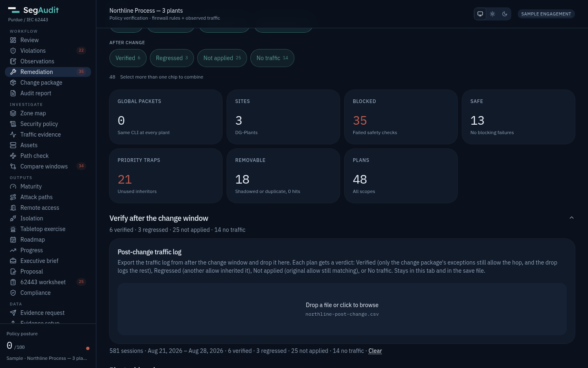588x368 pixels.
Task: Switch to system theme mode
Action: (480, 14)
